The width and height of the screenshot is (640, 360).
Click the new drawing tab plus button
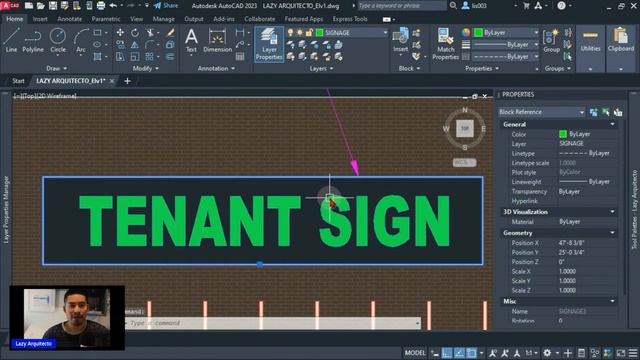[x=127, y=81]
